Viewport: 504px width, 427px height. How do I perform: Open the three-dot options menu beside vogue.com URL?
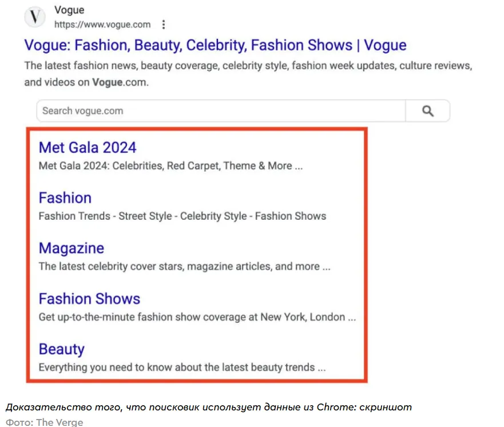click(x=164, y=25)
